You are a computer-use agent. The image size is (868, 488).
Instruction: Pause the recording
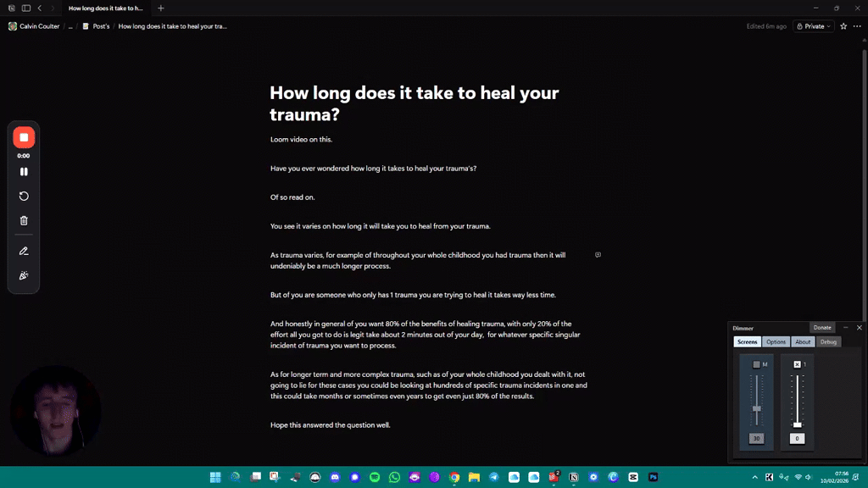point(24,171)
